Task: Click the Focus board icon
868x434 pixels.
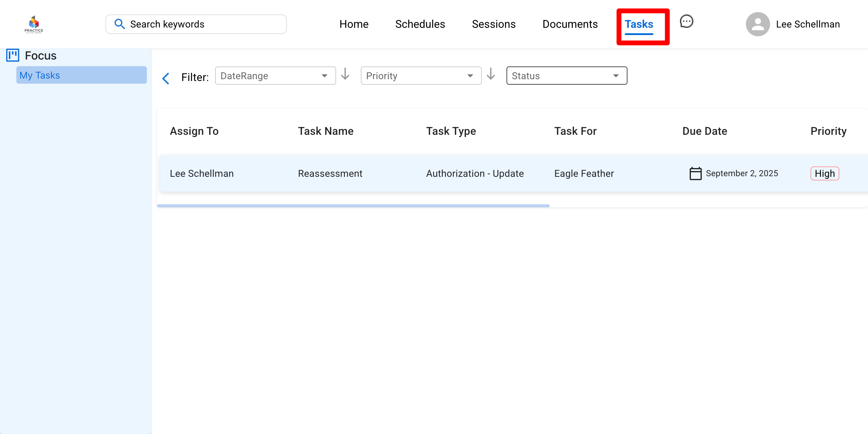Action: point(13,55)
